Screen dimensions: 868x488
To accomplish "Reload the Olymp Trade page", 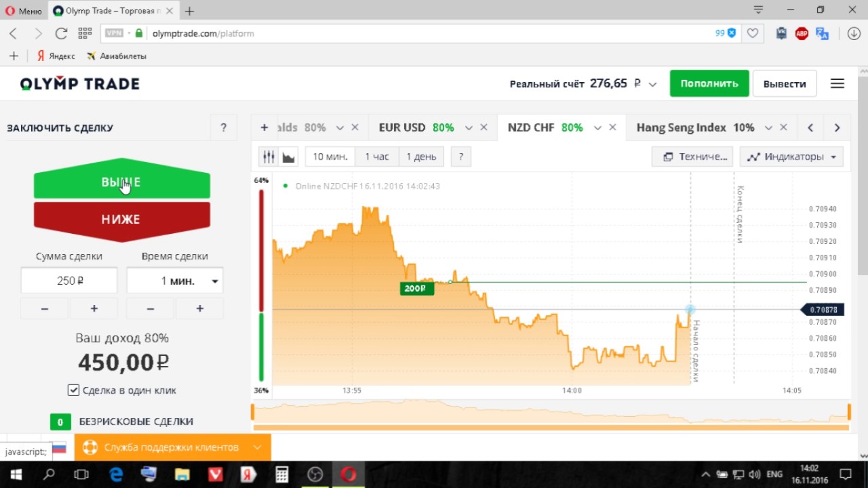I will point(61,33).
